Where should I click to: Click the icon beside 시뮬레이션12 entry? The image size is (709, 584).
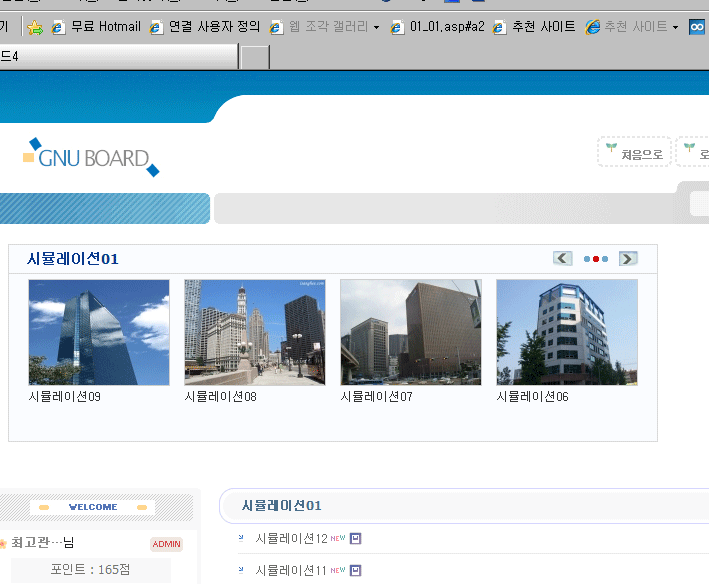pyautogui.click(x=355, y=539)
